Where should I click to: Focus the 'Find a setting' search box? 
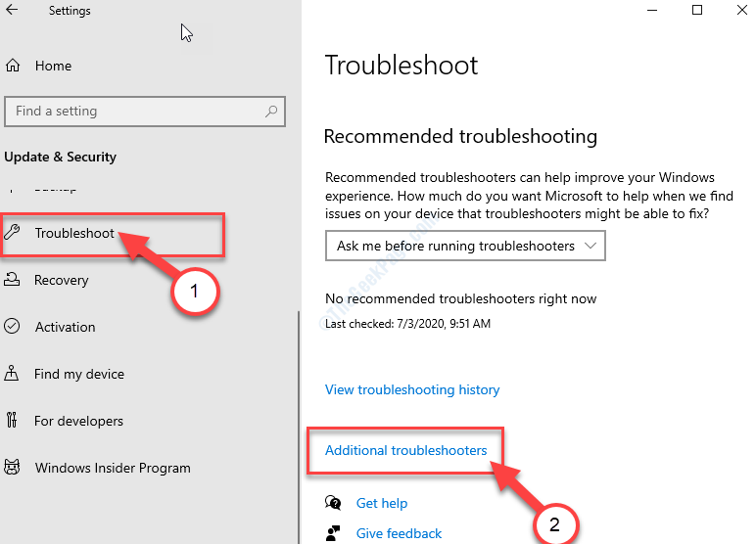pos(137,112)
